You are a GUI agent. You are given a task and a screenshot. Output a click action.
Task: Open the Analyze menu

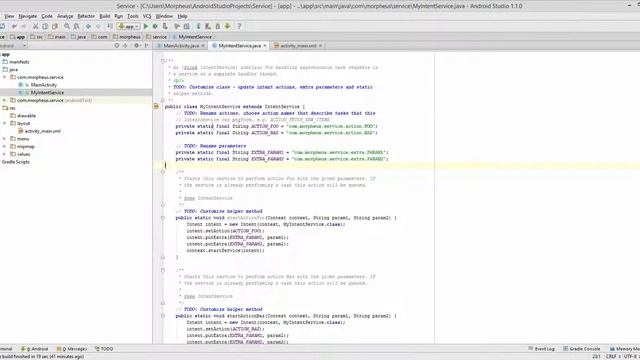pyautogui.click(x=65, y=16)
